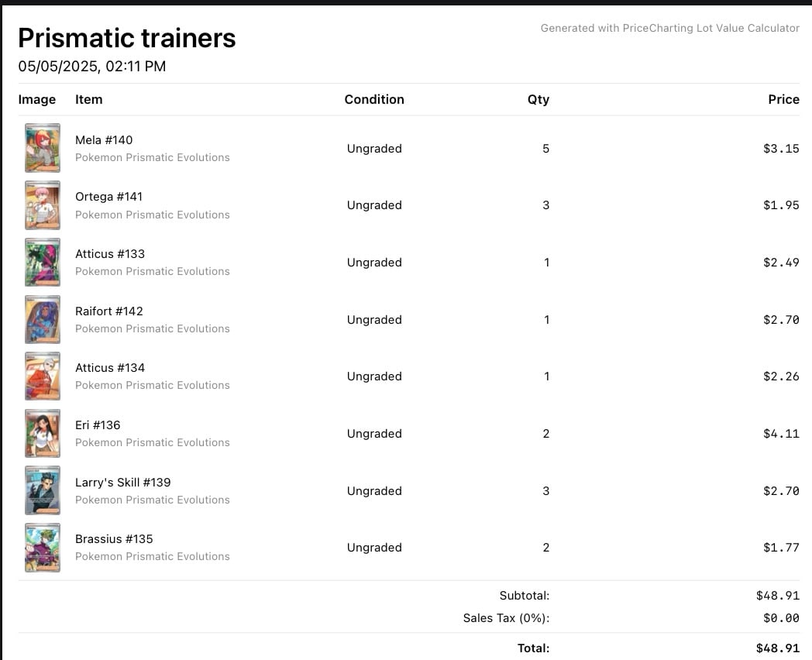This screenshot has width=812, height=660.
Task: Click the Mela #140 item name
Action: pyautogui.click(x=104, y=139)
